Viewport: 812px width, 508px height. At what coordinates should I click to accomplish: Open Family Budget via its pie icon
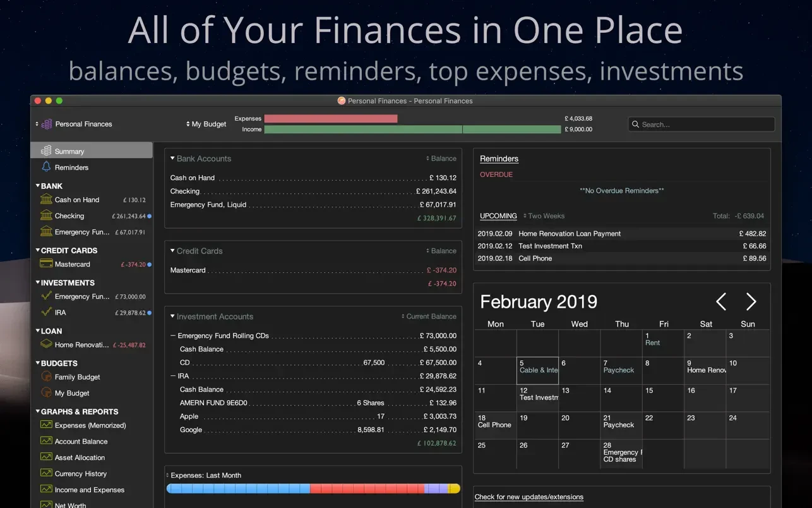[x=46, y=377]
